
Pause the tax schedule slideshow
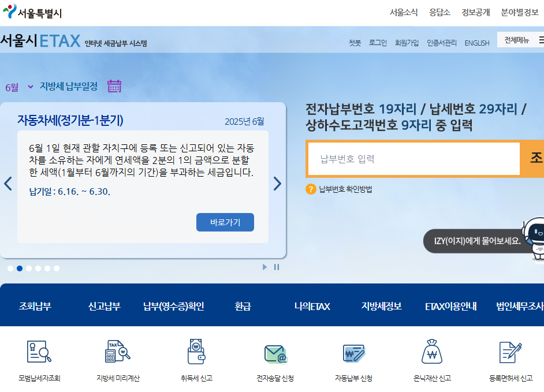click(x=277, y=267)
